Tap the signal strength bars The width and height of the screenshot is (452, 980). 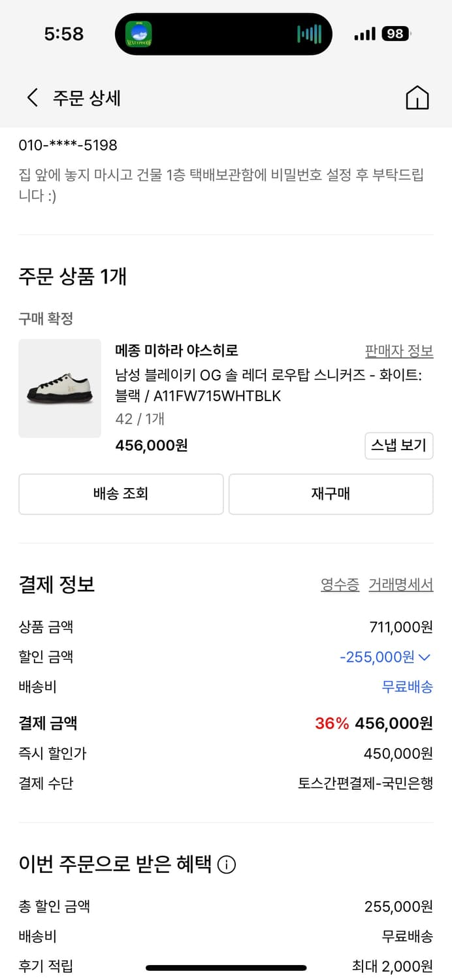click(365, 34)
